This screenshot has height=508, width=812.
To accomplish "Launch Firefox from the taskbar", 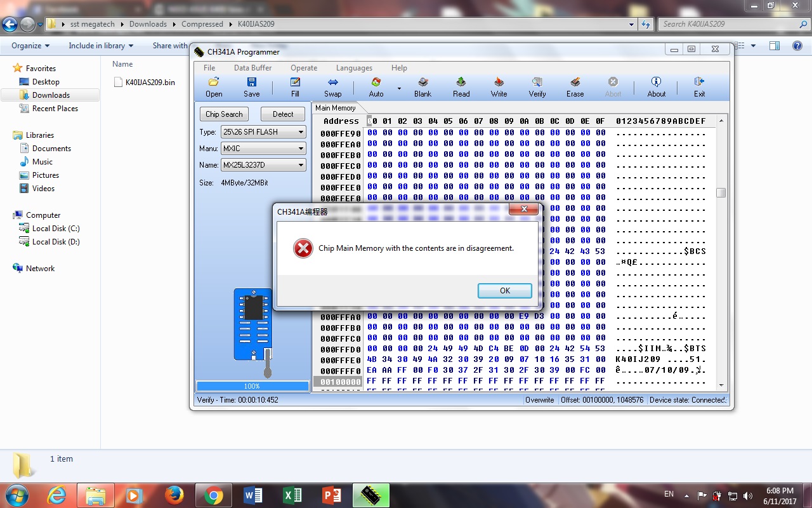I will coord(174,495).
